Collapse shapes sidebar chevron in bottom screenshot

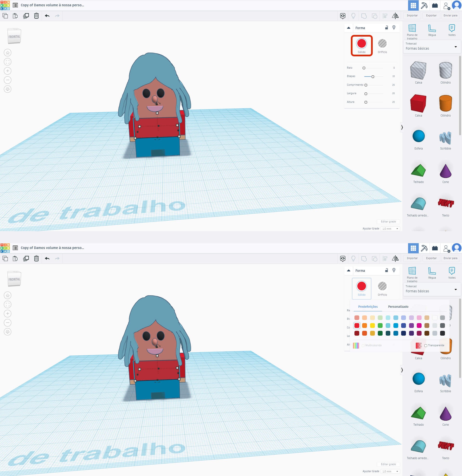click(402, 370)
